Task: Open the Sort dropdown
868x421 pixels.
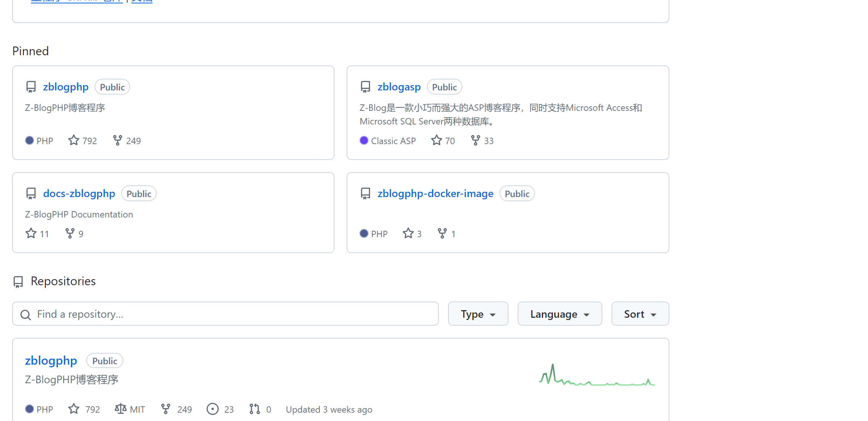Action: coord(640,314)
